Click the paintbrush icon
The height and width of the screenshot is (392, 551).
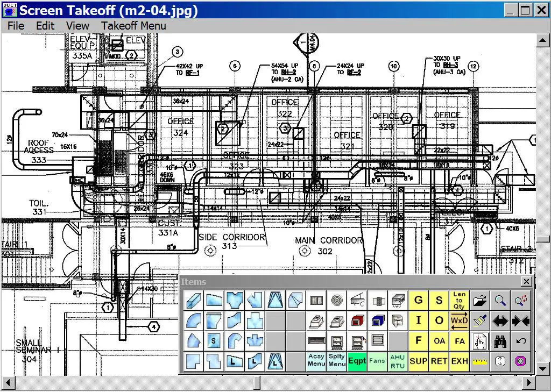pyautogui.click(x=479, y=321)
